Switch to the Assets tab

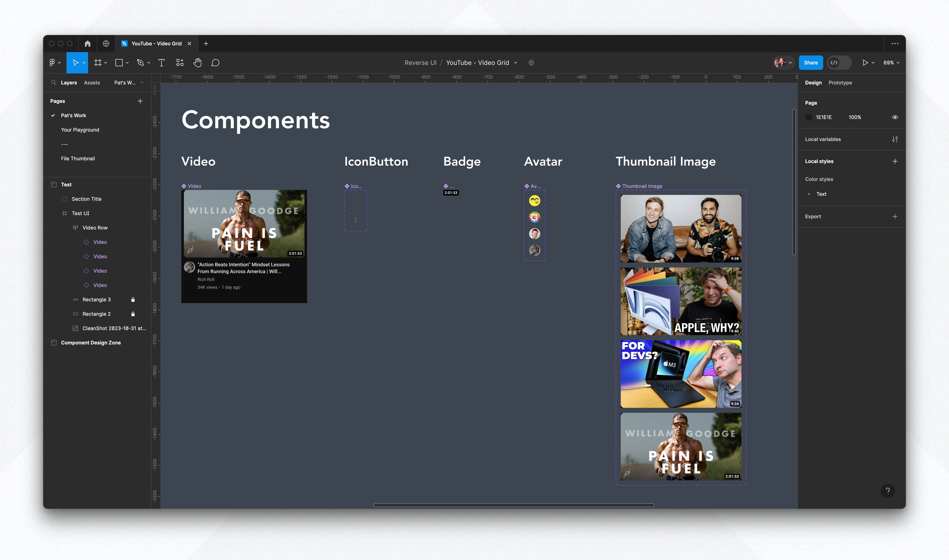click(x=92, y=83)
